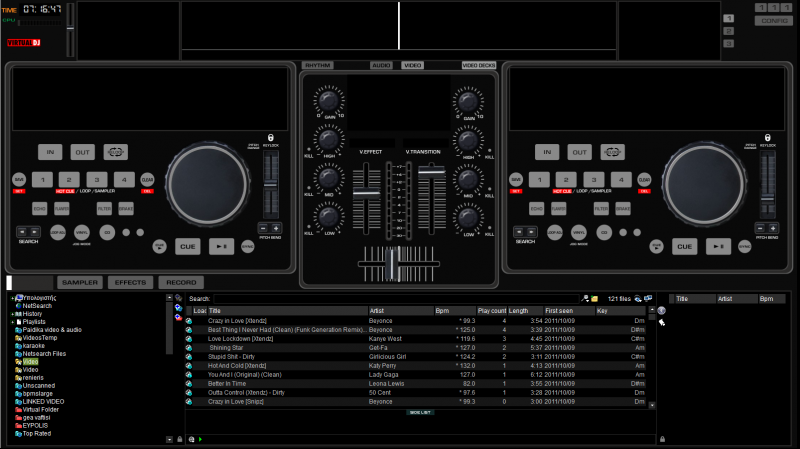Sort songs by the Bpm column header

455,311
